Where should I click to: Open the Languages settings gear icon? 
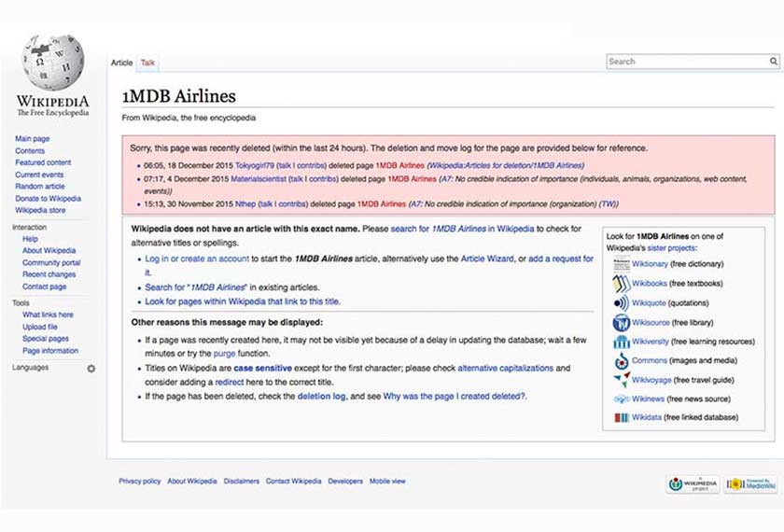coord(91,369)
